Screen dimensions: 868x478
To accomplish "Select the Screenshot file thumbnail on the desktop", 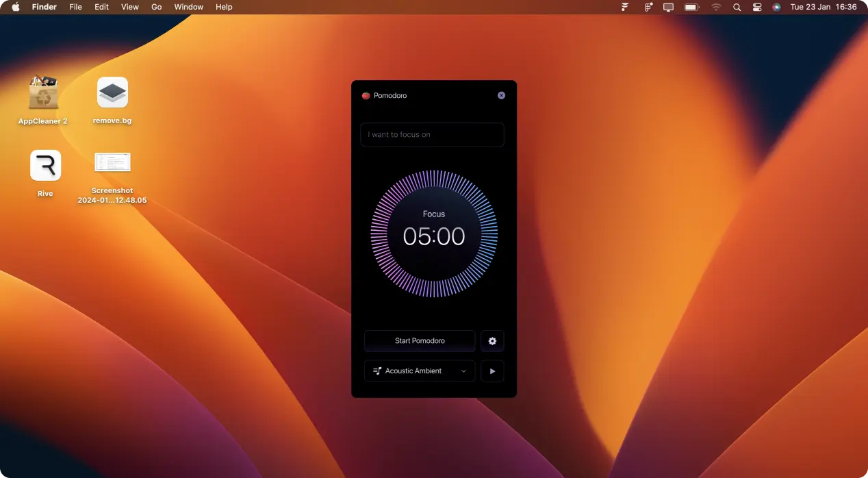I will point(112,162).
